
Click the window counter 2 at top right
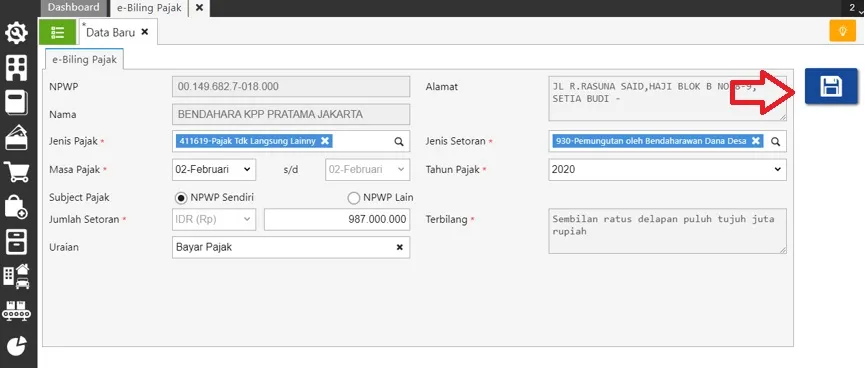(852, 8)
